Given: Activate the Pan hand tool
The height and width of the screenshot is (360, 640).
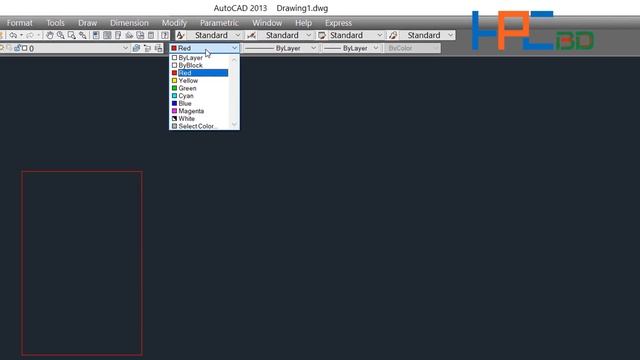Looking at the screenshot, I should click(50, 36).
